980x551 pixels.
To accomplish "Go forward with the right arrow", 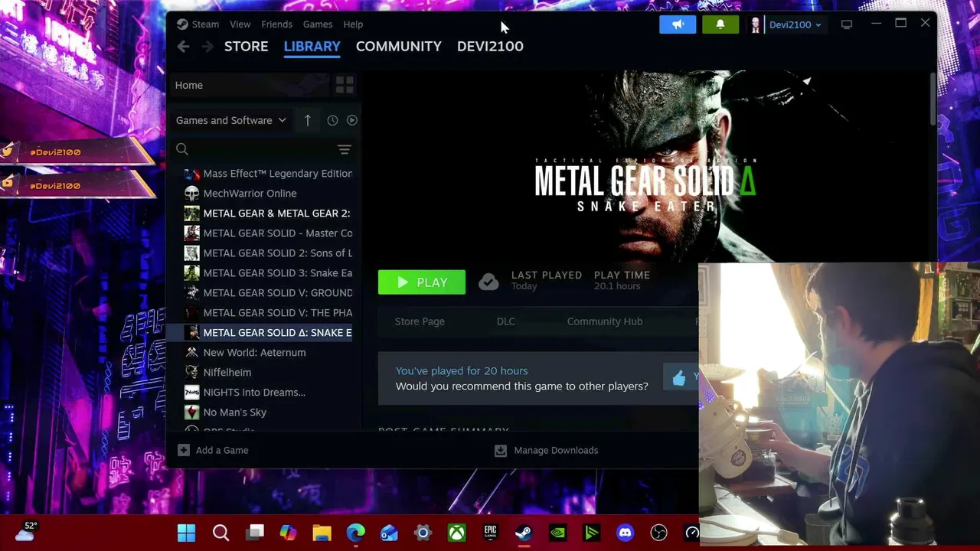I will 207,47.
